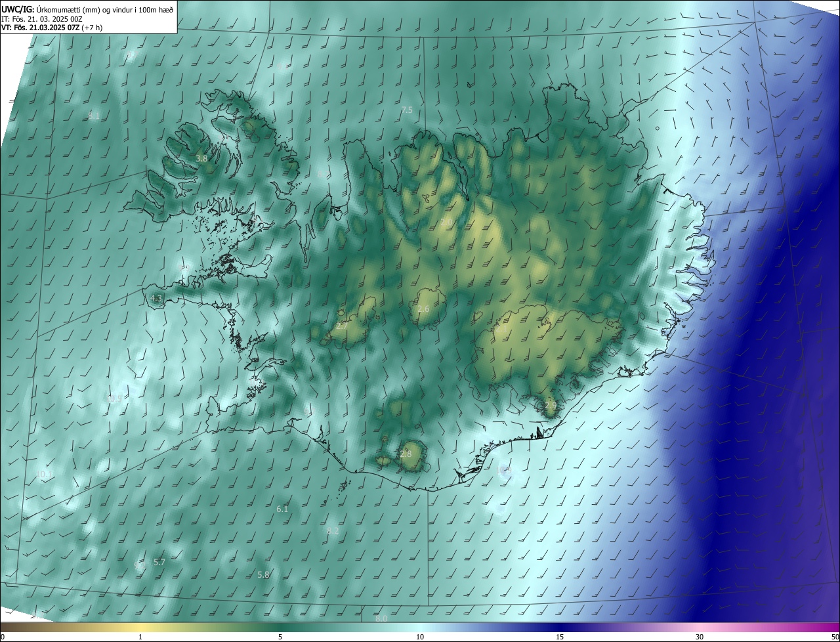Viewport: 840px width, 642px height.
Task: Click the 8.2 value in the southern ocean
Action: click(x=333, y=530)
